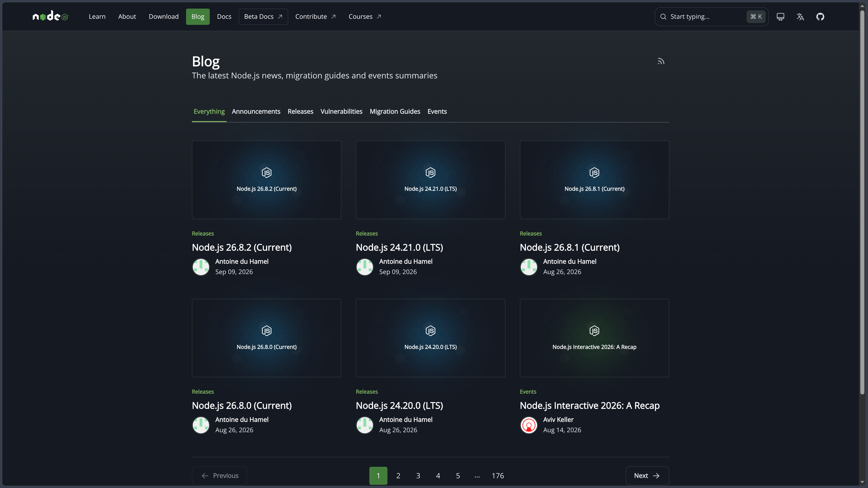Open the Beta Docs external link
Image resolution: width=868 pixels, height=488 pixels.
[263, 16]
